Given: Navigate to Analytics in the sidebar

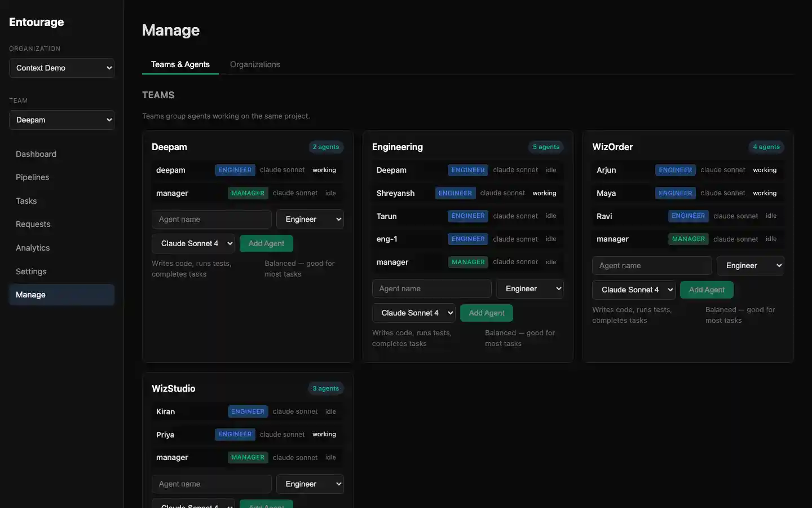Looking at the screenshot, I should [x=33, y=248].
